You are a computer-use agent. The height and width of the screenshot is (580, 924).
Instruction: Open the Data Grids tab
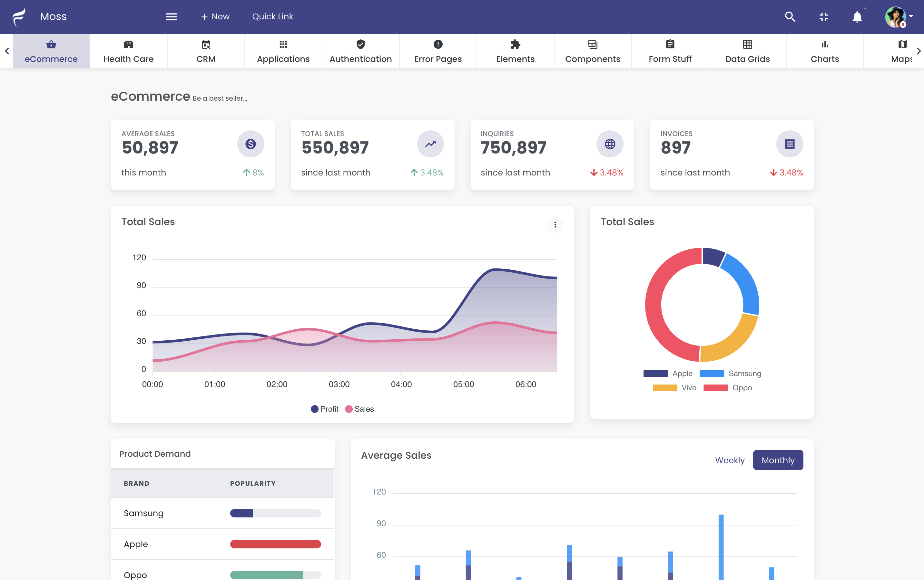(747, 51)
